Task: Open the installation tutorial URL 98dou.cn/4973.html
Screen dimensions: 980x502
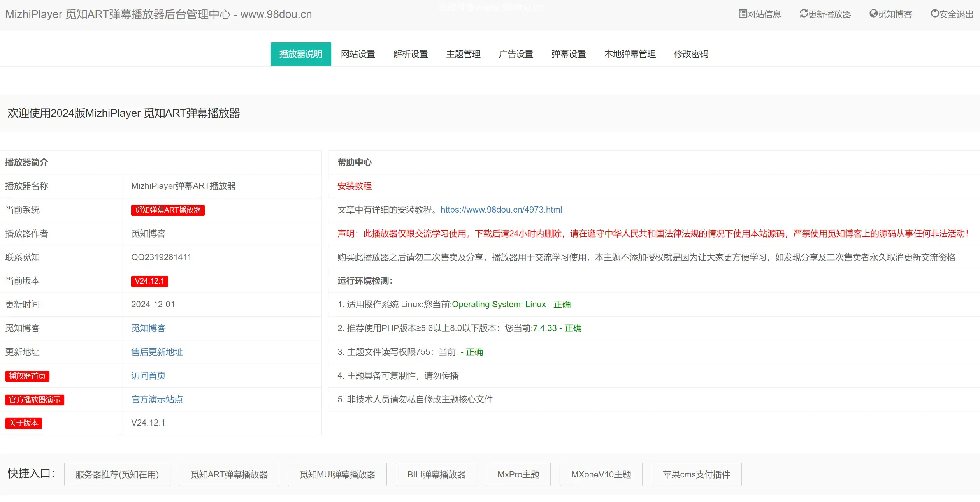Action: click(501, 210)
